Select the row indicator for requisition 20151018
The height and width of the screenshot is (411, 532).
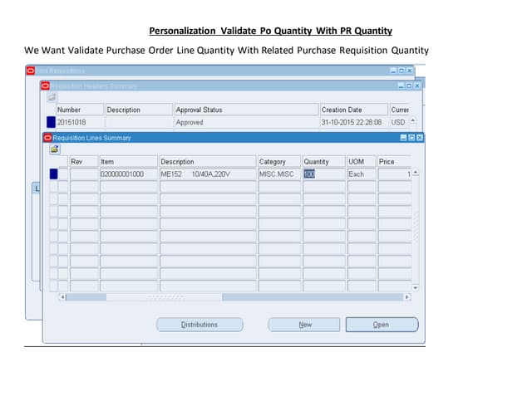pyautogui.click(x=51, y=122)
